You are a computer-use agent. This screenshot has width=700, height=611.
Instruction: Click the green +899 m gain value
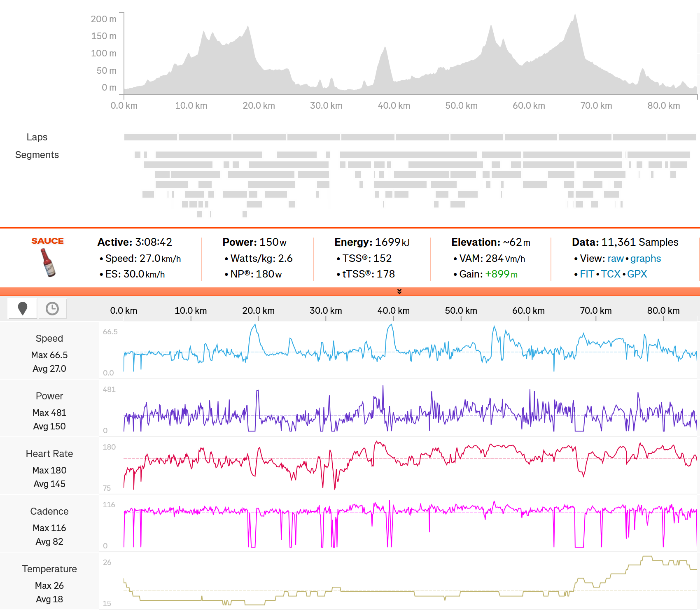coord(501,274)
